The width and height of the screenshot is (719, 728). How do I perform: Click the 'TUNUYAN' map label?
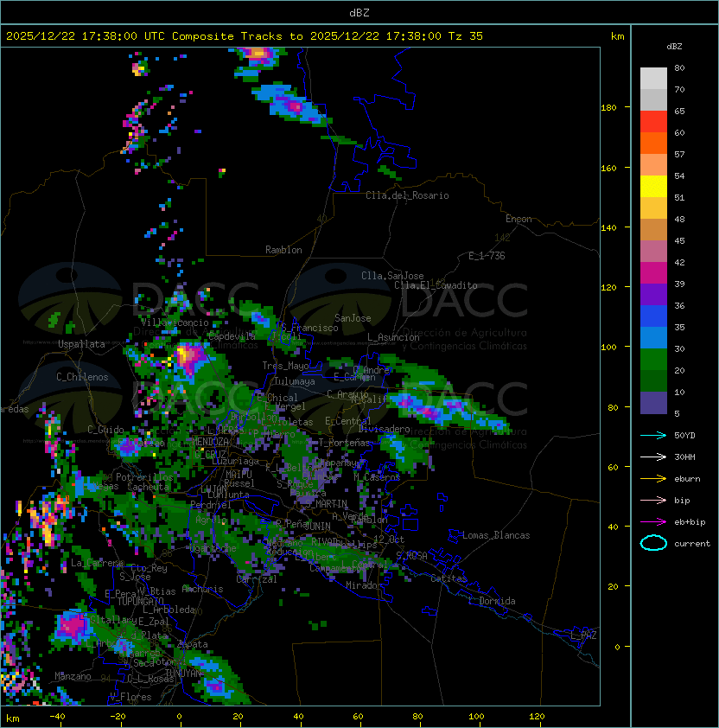[183, 673]
